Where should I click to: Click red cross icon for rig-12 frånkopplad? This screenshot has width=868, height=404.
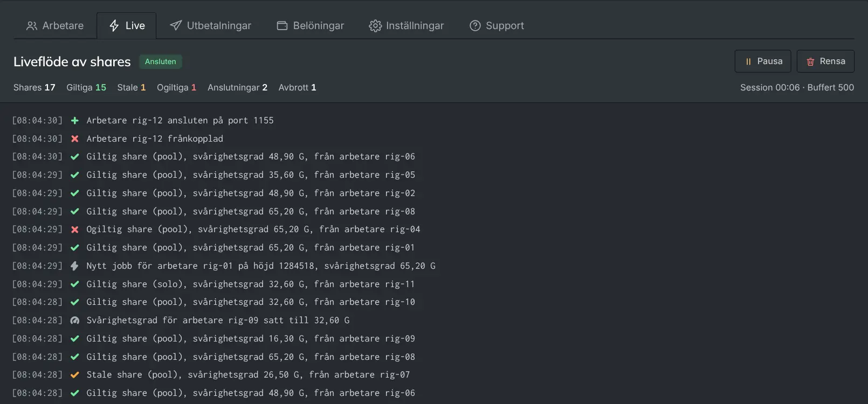click(x=75, y=139)
